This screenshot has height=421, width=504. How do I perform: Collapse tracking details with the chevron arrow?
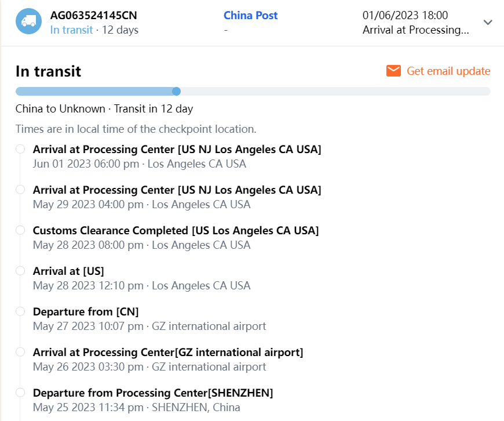click(488, 22)
